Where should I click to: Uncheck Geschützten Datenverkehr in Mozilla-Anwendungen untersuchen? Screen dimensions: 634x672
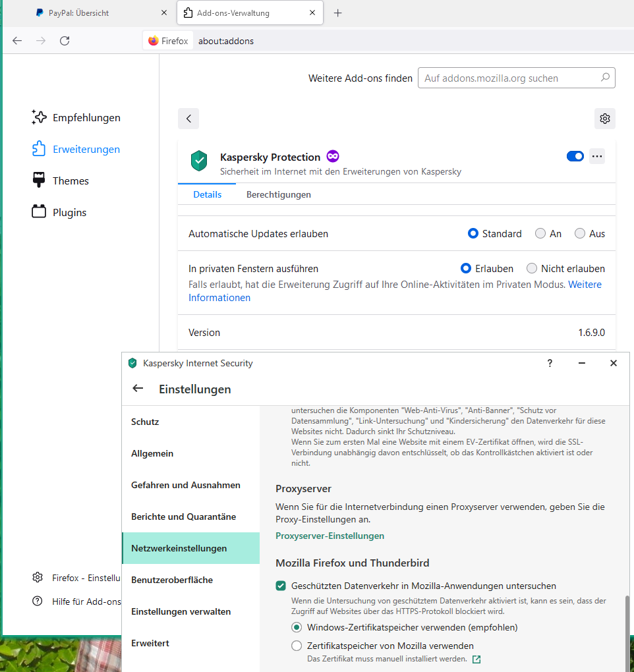[281, 586]
